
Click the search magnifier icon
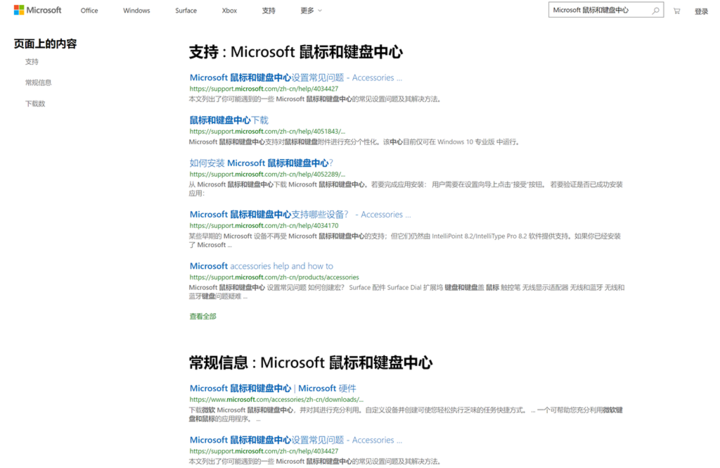point(655,10)
